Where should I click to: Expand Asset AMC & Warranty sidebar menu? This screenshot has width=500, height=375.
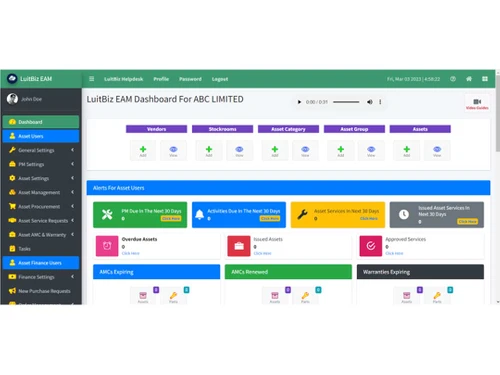click(41, 234)
